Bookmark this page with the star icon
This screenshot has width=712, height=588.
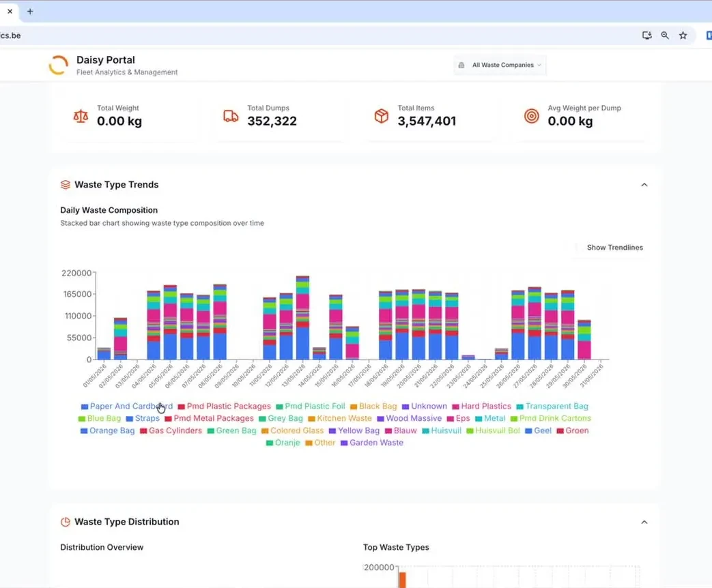click(683, 35)
